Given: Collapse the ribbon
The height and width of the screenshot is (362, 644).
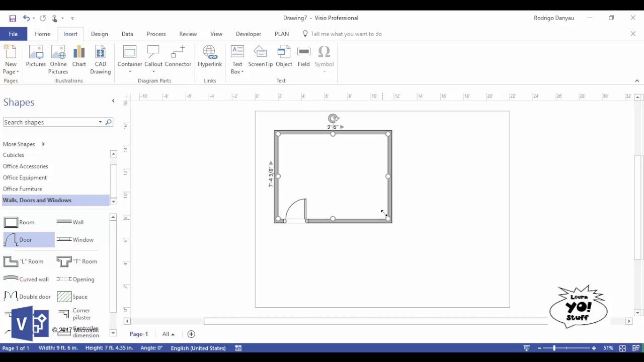Looking at the screenshot, I should point(637,80).
